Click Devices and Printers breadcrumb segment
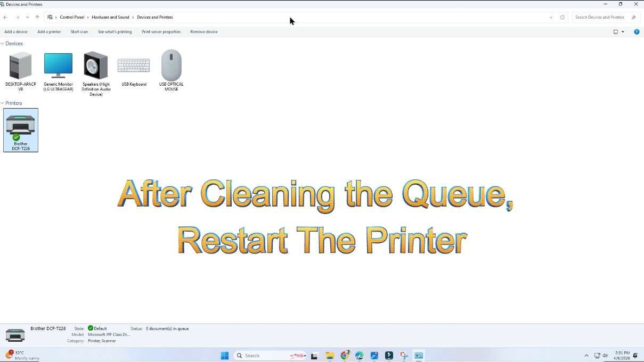This screenshot has width=644, height=362. coord(154,17)
